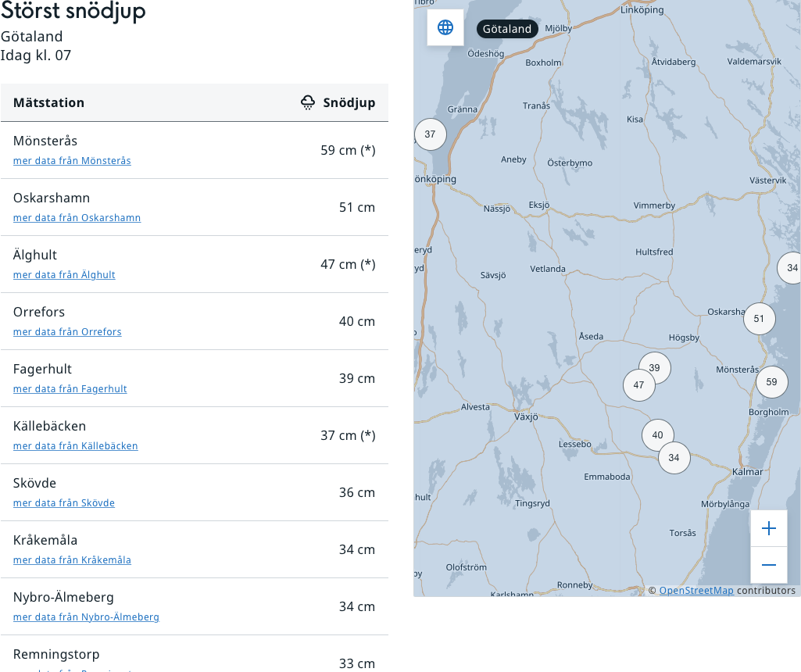The width and height of the screenshot is (801, 672).
Task: Click the globe icon on the map
Action: click(x=445, y=27)
